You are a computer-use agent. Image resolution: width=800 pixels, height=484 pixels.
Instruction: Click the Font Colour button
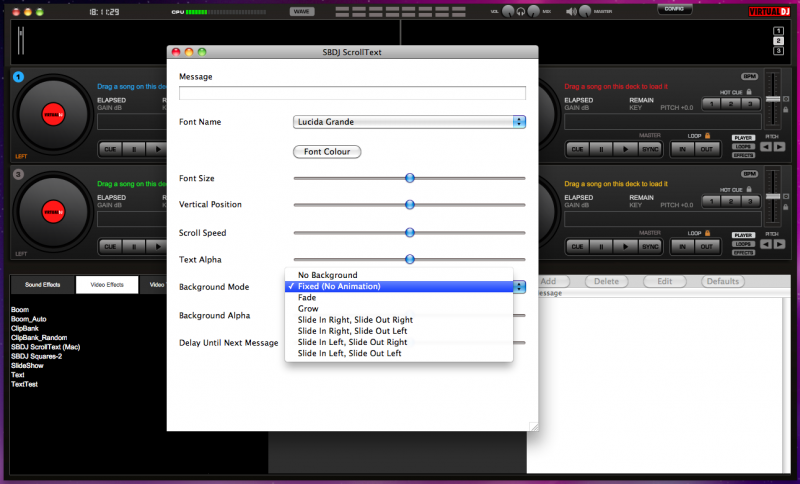(x=326, y=151)
